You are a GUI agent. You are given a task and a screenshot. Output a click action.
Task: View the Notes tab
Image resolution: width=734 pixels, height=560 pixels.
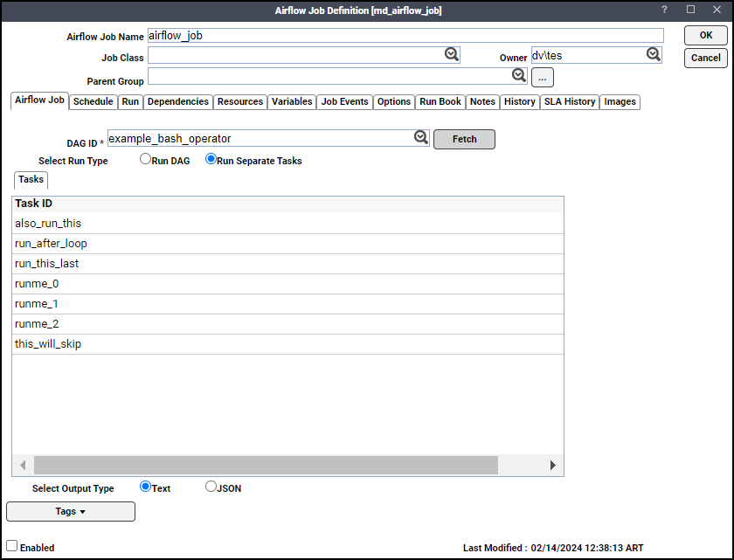[x=482, y=102]
